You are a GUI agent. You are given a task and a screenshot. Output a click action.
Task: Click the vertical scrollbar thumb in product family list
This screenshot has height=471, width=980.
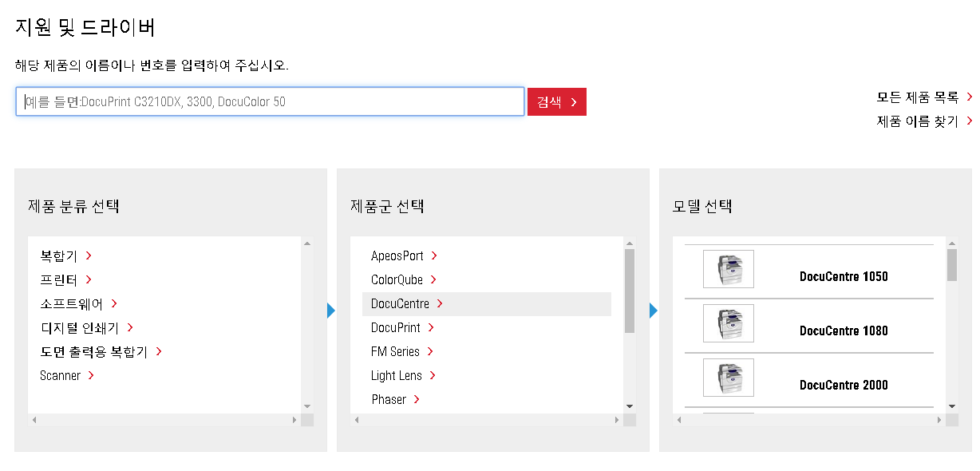coord(630,291)
